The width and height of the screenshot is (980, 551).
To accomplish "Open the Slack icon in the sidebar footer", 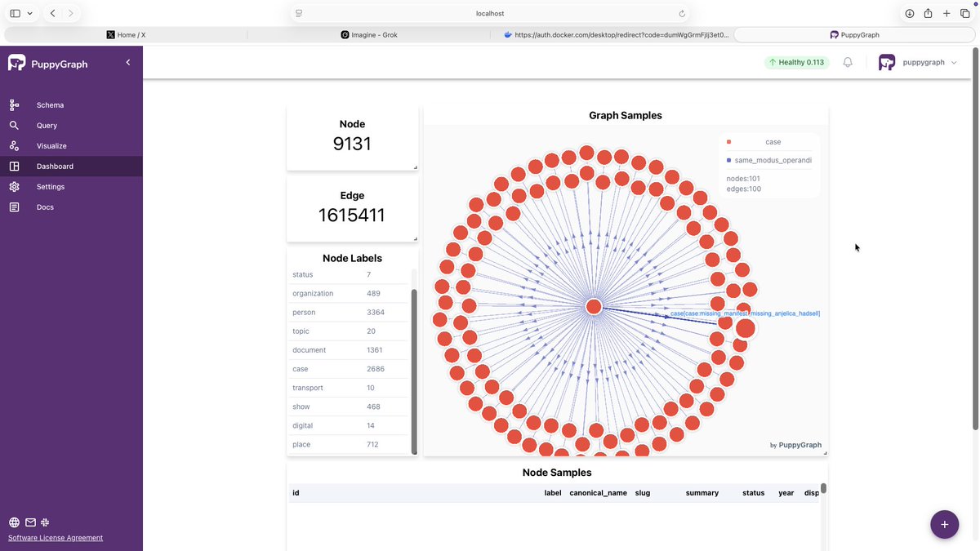I will tap(45, 522).
